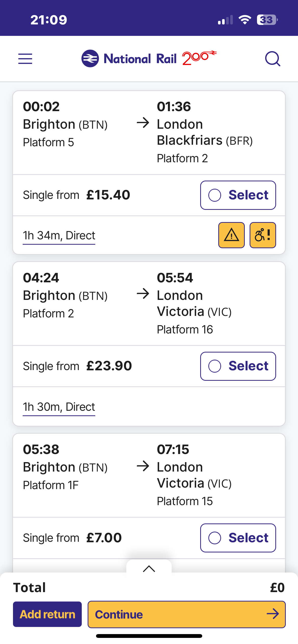Tap the Add return button
The width and height of the screenshot is (298, 644).
[x=47, y=614]
